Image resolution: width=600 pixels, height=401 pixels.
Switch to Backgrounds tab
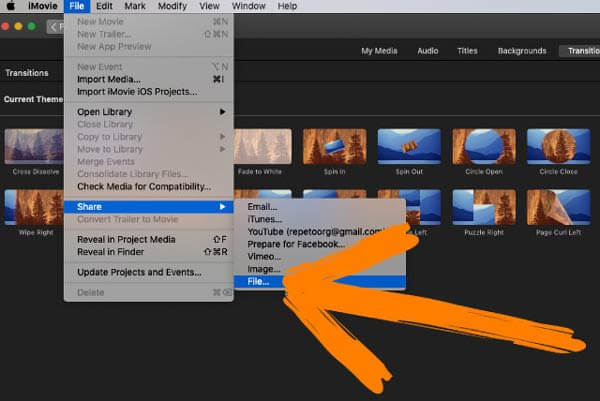click(522, 51)
